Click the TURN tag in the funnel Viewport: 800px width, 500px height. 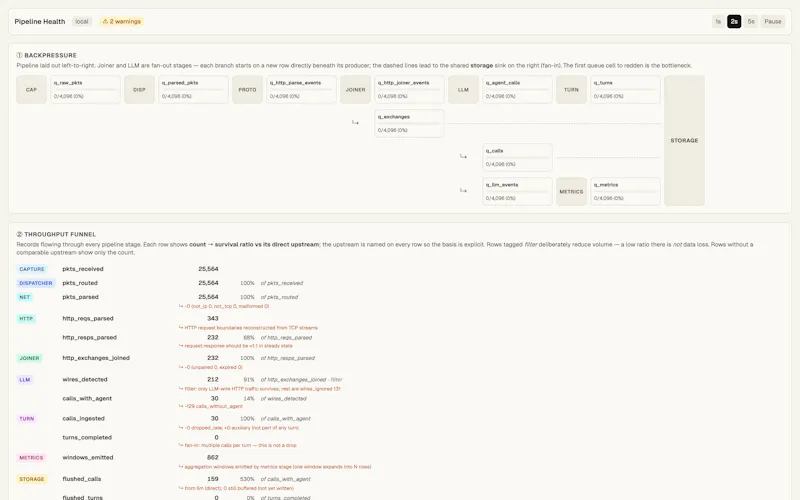tap(27, 419)
